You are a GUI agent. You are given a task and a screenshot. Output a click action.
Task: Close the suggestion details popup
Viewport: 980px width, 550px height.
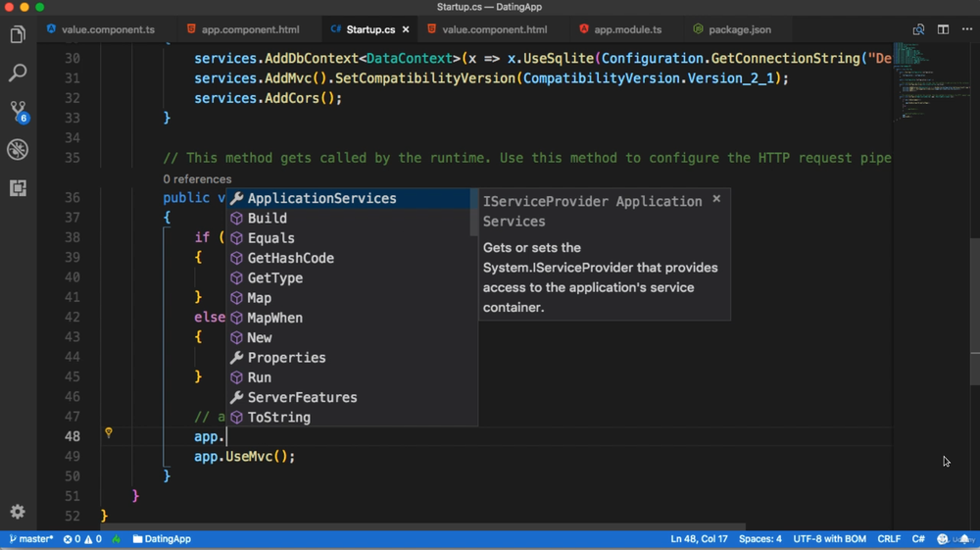point(716,199)
